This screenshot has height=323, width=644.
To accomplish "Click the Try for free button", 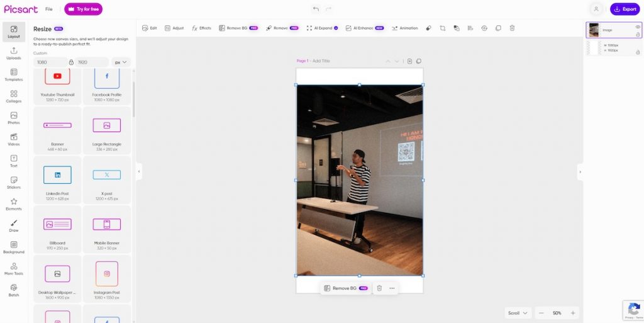I will [x=84, y=9].
